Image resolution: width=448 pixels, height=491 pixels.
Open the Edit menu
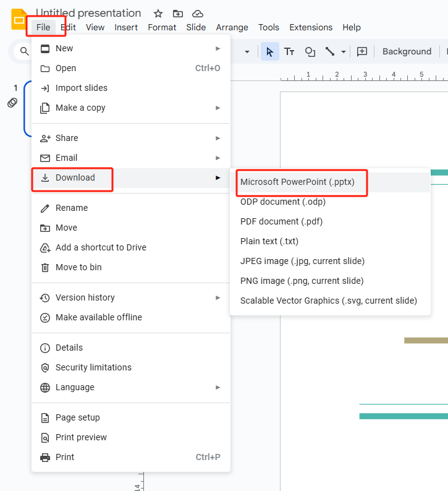tap(68, 27)
